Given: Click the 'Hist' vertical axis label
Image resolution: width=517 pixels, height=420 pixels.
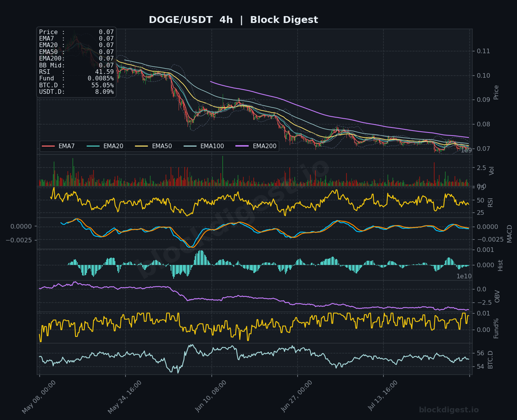Looking at the screenshot, I should pos(500,265).
